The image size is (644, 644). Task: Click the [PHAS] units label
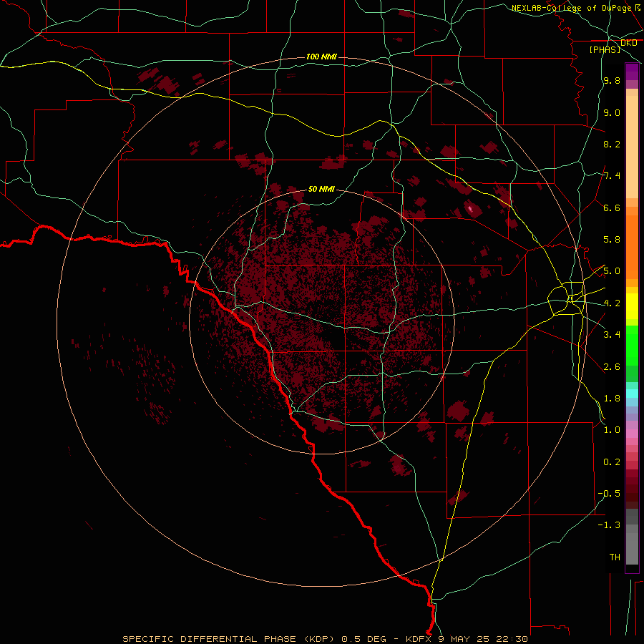click(x=605, y=49)
